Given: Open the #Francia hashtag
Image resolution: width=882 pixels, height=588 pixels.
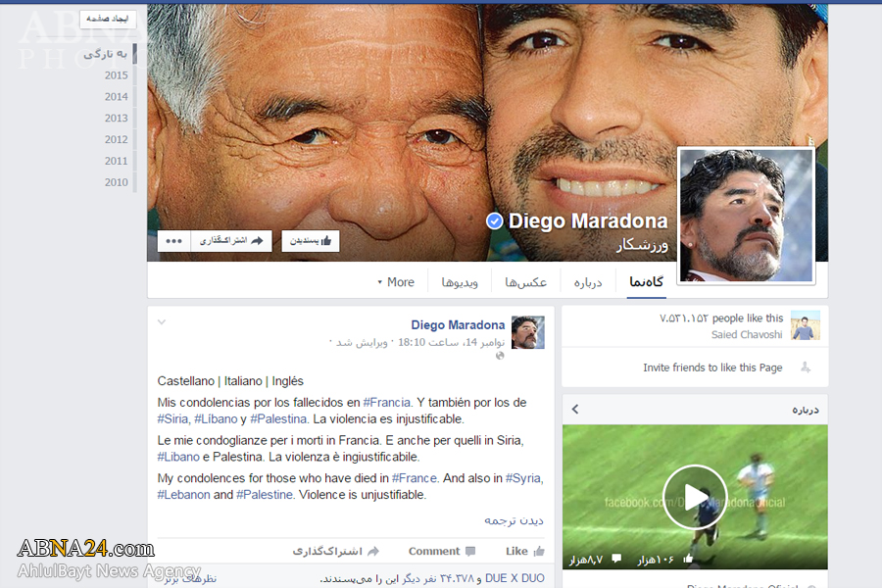Looking at the screenshot, I should 387,403.
